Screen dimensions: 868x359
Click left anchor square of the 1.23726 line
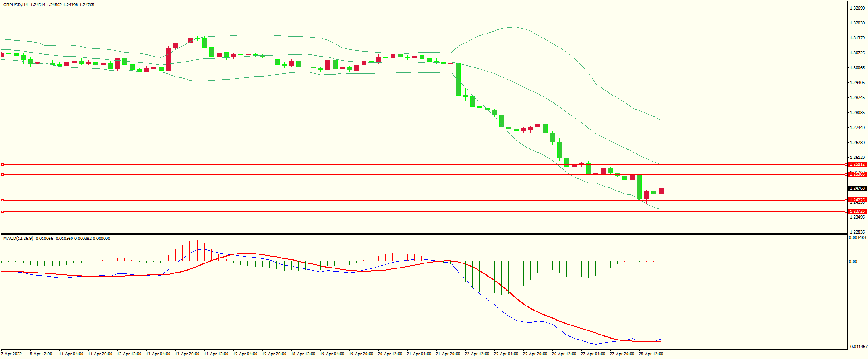point(2,211)
